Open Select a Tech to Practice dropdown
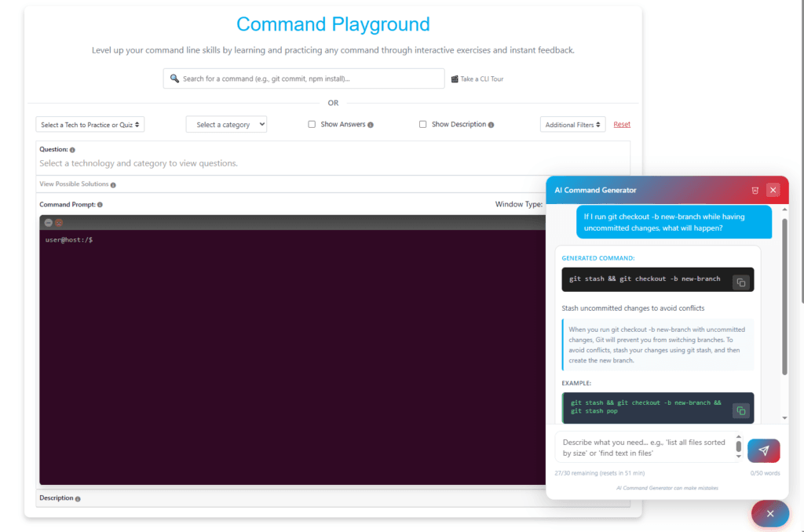The image size is (804, 532). [90, 125]
